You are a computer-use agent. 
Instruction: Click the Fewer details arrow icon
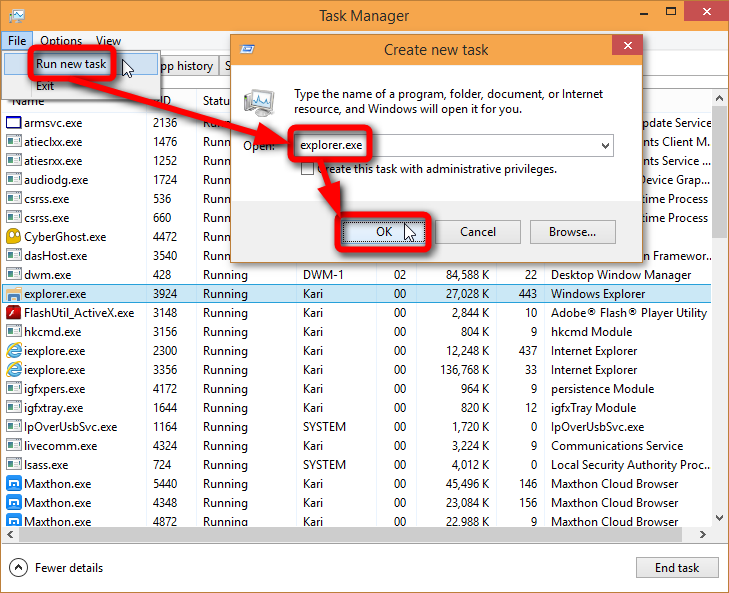coord(18,567)
